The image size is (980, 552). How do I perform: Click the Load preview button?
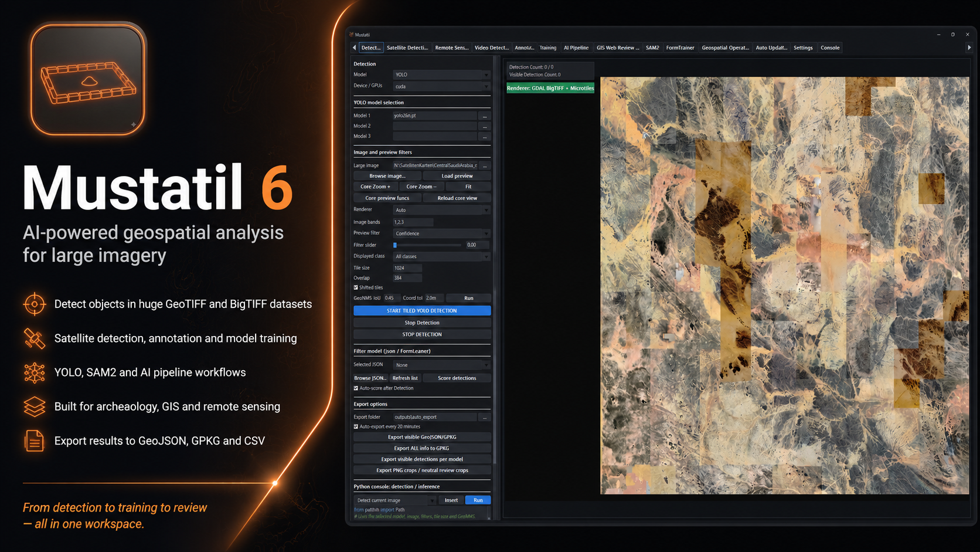tap(457, 176)
